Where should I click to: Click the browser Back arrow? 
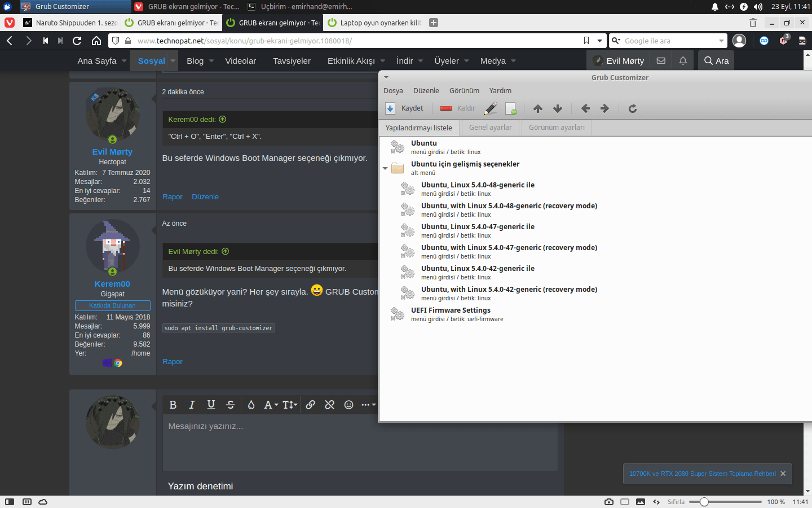pos(10,41)
